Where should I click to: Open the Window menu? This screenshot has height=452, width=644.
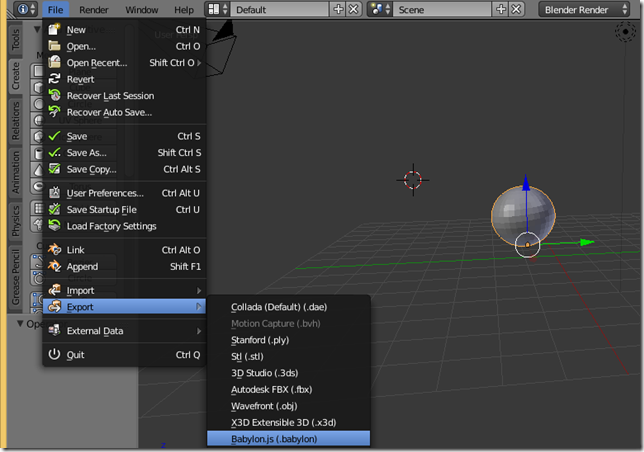click(x=142, y=9)
